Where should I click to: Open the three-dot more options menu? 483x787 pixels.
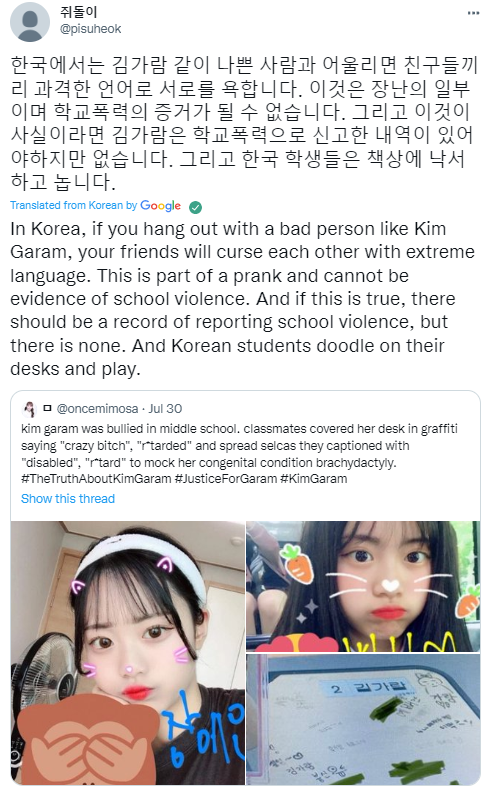tap(473, 13)
